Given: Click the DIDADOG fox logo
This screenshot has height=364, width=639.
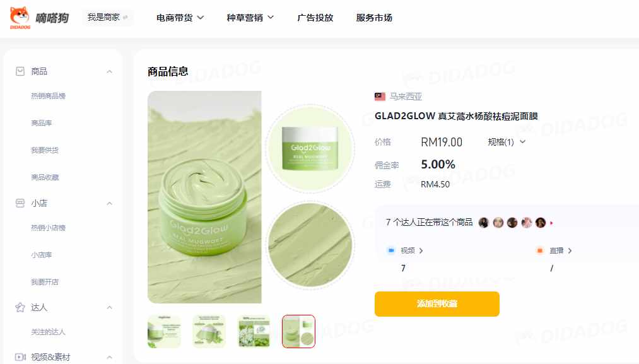Looking at the screenshot, I should pos(20,18).
